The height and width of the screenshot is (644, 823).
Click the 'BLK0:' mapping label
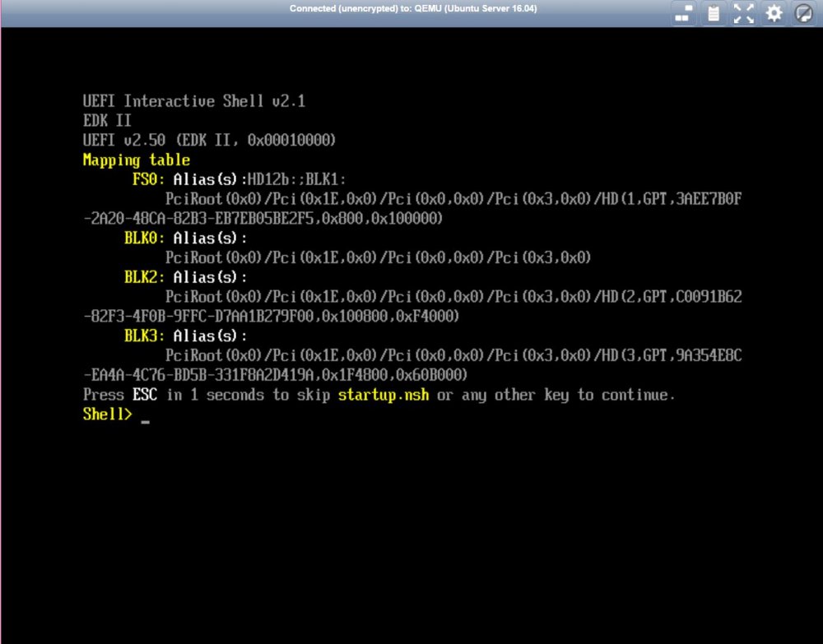[x=144, y=238]
